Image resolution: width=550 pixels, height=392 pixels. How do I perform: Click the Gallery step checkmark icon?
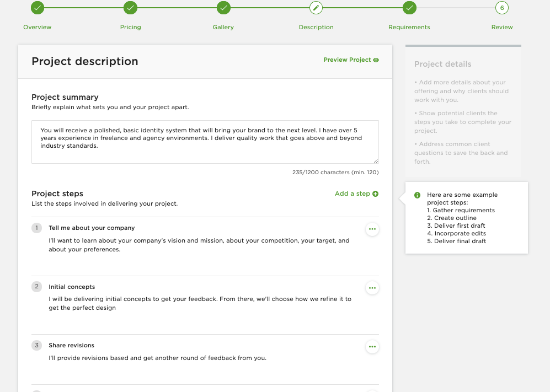[223, 8]
